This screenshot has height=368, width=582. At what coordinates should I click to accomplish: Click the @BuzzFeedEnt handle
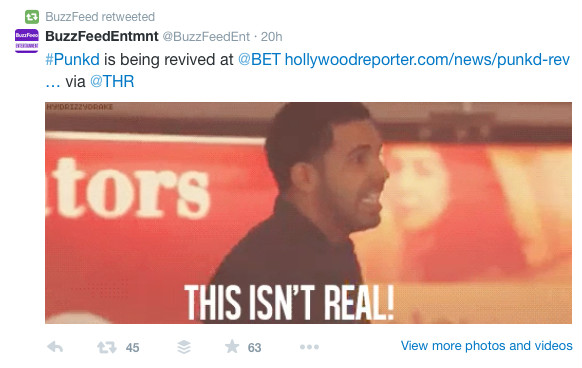[206, 37]
